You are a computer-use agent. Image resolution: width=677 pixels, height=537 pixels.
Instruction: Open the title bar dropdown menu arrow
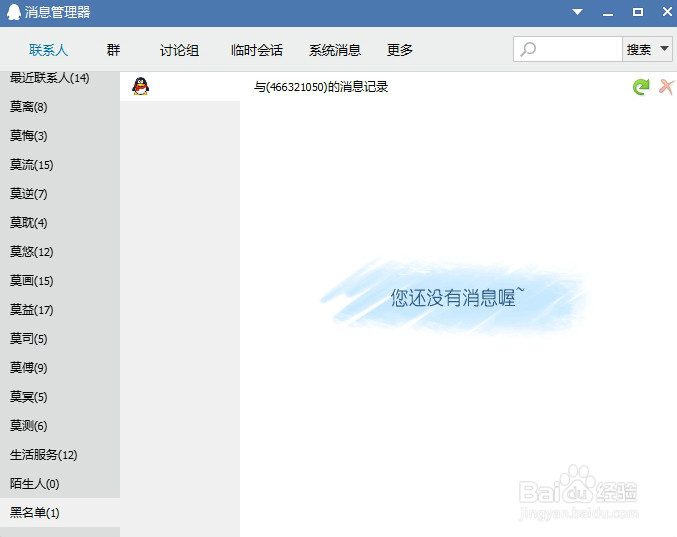pyautogui.click(x=577, y=12)
